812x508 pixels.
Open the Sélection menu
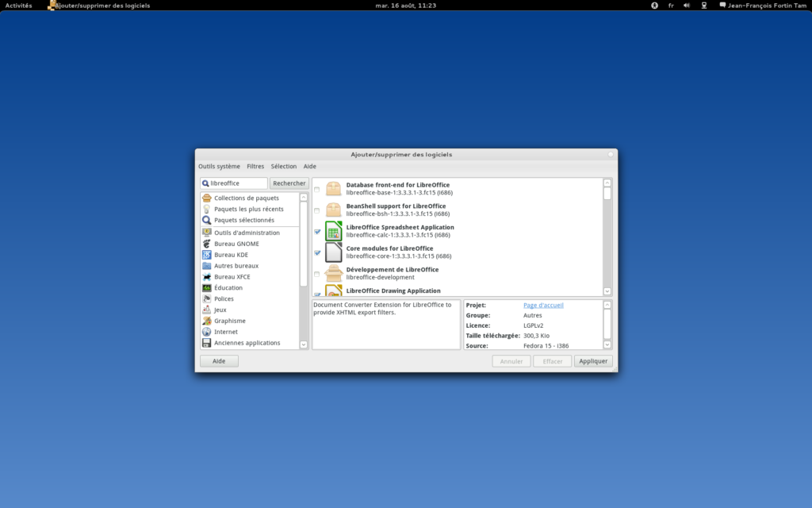(284, 167)
